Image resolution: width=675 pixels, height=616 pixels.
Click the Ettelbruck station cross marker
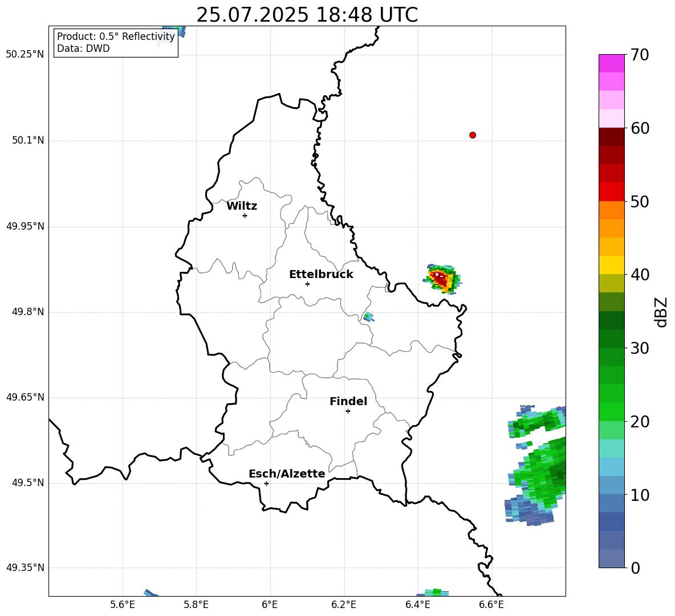pos(307,284)
